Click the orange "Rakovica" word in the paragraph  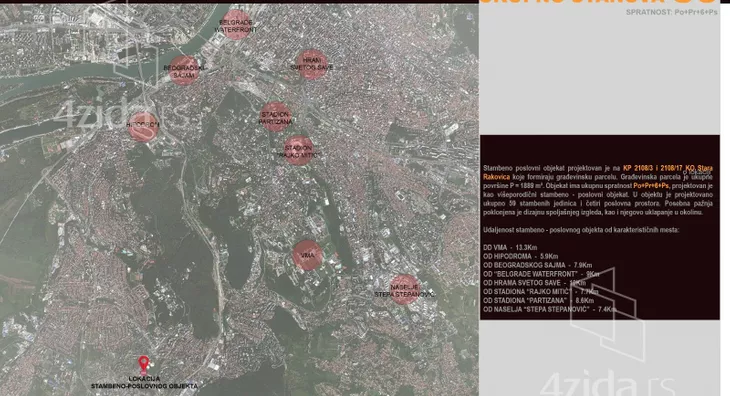(x=496, y=177)
